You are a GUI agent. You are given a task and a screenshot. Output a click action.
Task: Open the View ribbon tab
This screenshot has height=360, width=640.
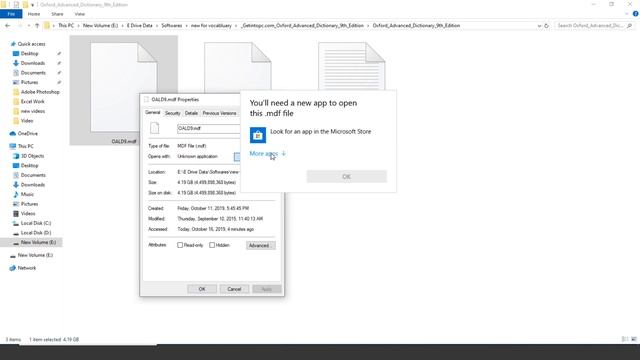tap(80, 14)
